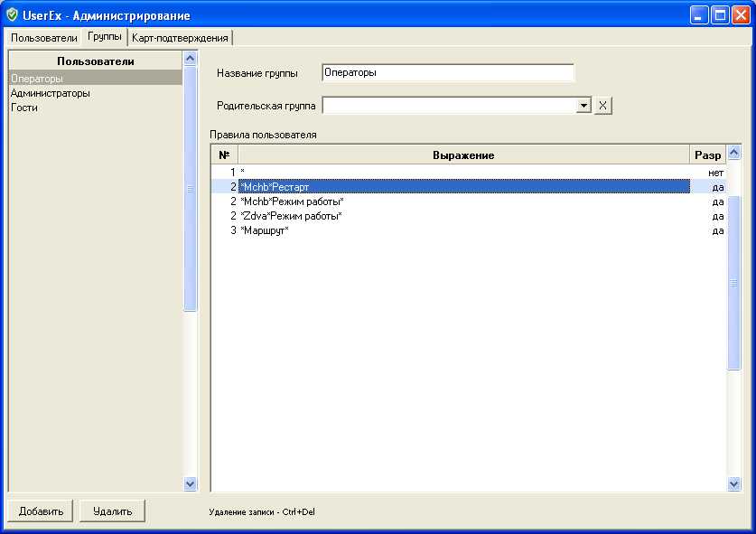Select the Группы tab
This screenshot has width=756, height=534.
click(x=105, y=37)
